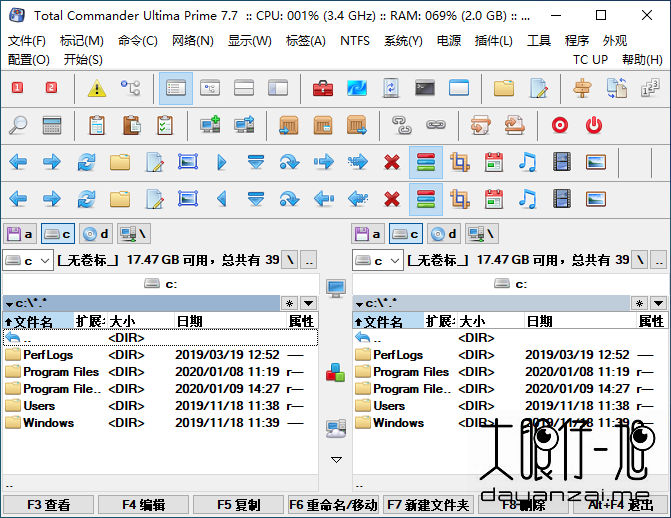This screenshot has height=518, width=671.
Task: Select network drive in right drive bar
Action: tap(482, 234)
